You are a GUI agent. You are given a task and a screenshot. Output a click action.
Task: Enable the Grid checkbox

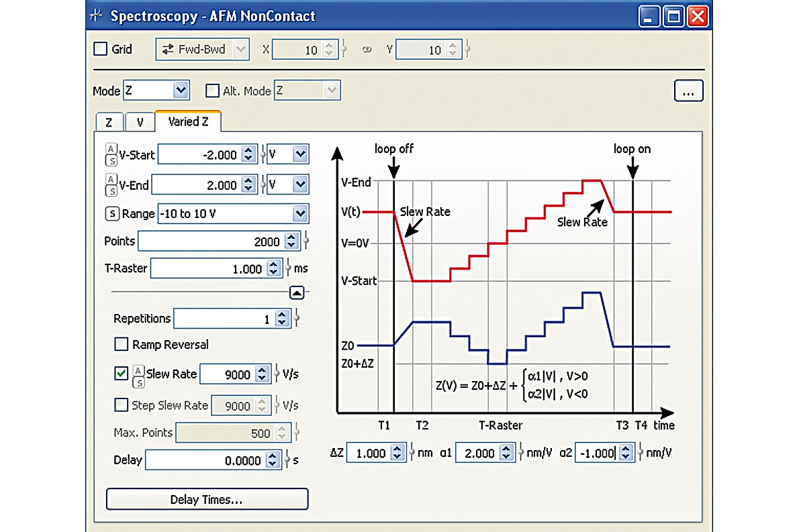coord(100,48)
